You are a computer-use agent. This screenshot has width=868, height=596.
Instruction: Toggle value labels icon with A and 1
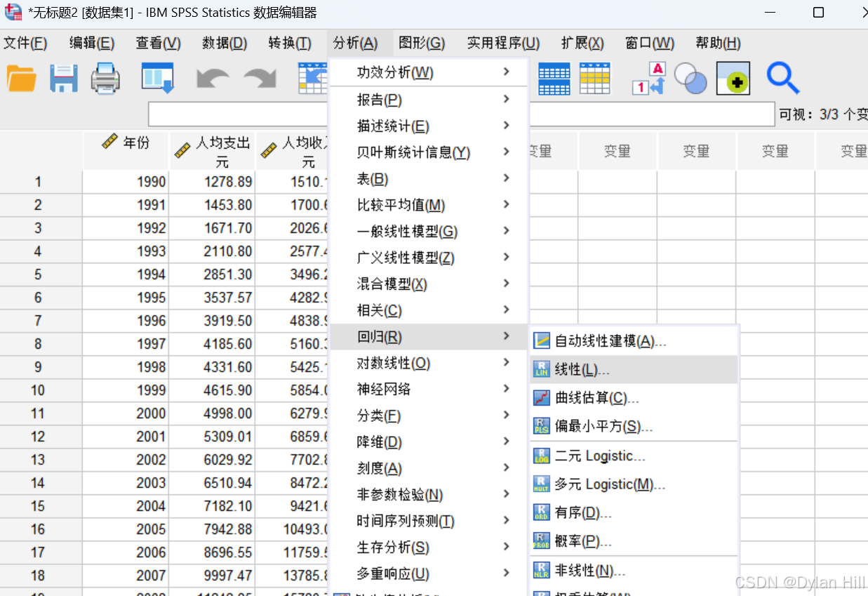648,78
